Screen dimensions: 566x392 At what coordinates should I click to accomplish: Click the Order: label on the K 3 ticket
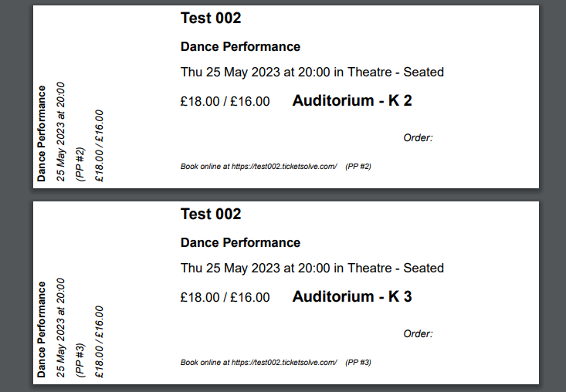418,334
